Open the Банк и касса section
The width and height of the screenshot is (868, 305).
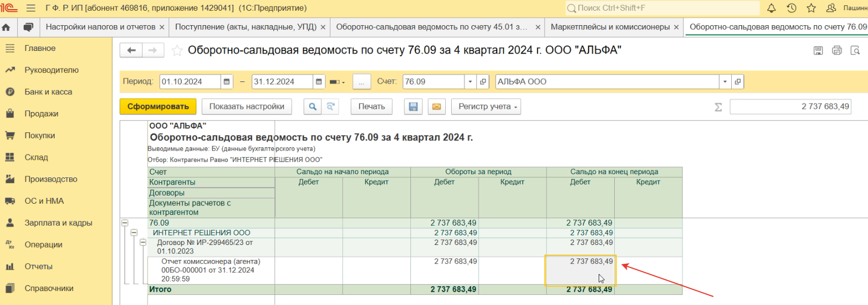tap(48, 92)
